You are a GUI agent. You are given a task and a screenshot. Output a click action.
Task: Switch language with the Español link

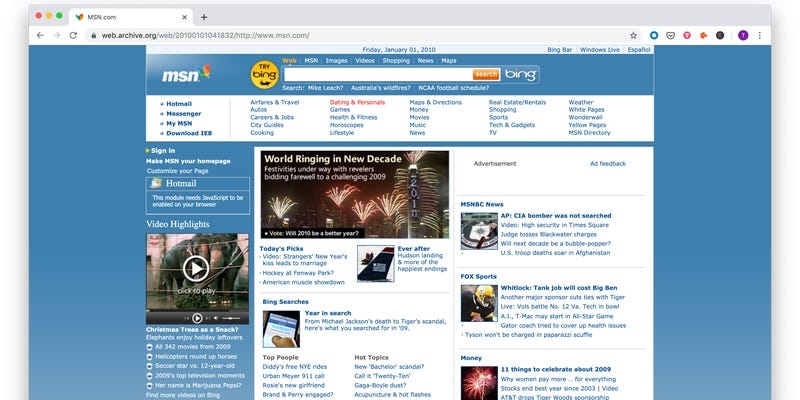tap(639, 49)
